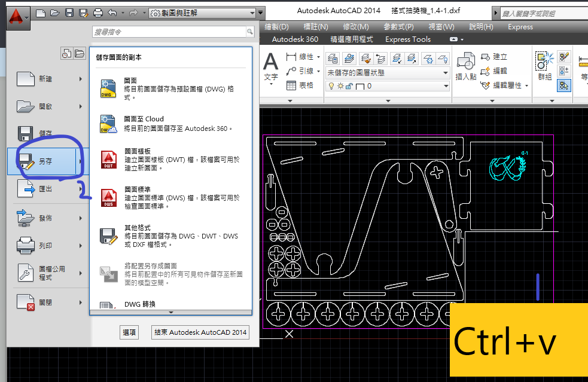Viewport: 588px width, 382px height.
Task: Expand the 列印 submenu arrow
Action: (x=81, y=246)
